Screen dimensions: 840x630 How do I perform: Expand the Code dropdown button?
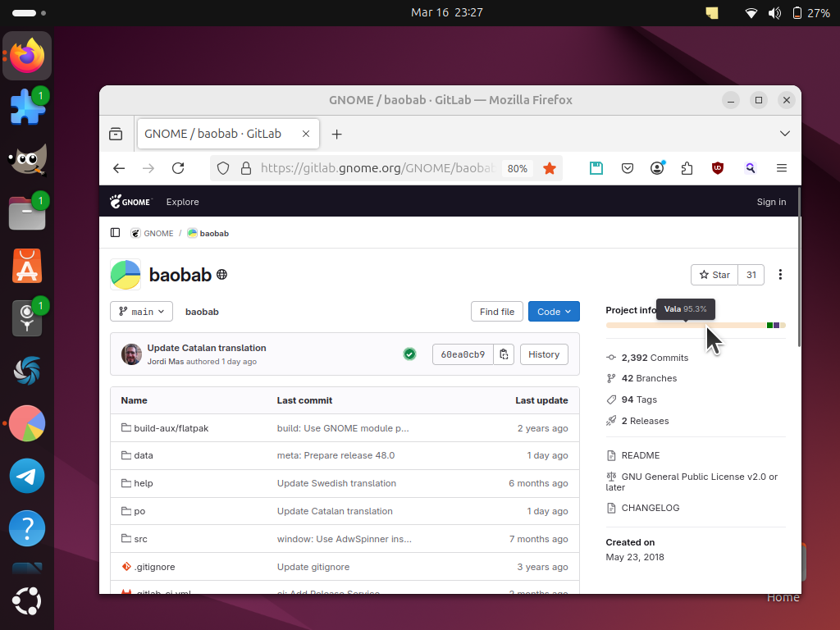(554, 311)
